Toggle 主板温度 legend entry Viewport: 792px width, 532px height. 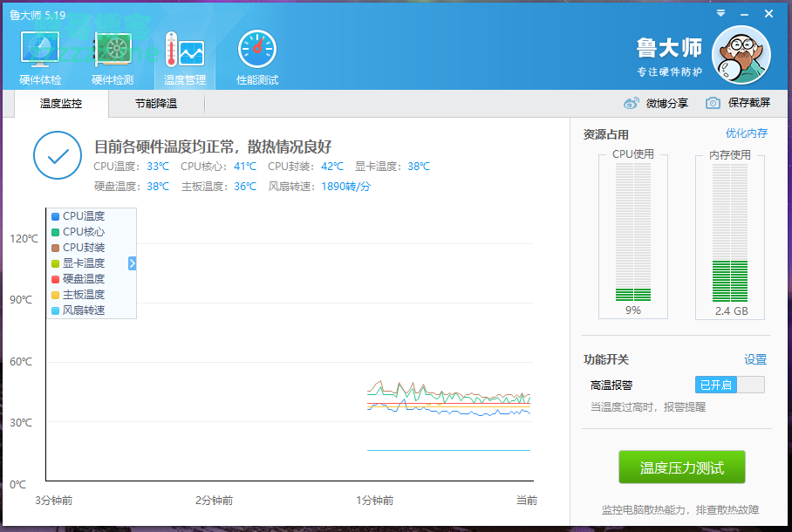tap(79, 295)
